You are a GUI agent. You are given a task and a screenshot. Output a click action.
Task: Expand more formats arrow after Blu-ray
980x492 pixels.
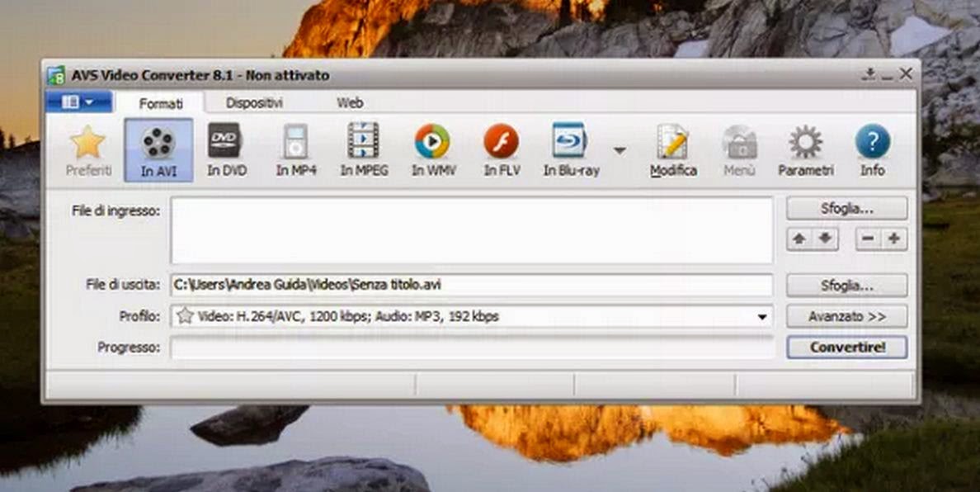tap(620, 151)
